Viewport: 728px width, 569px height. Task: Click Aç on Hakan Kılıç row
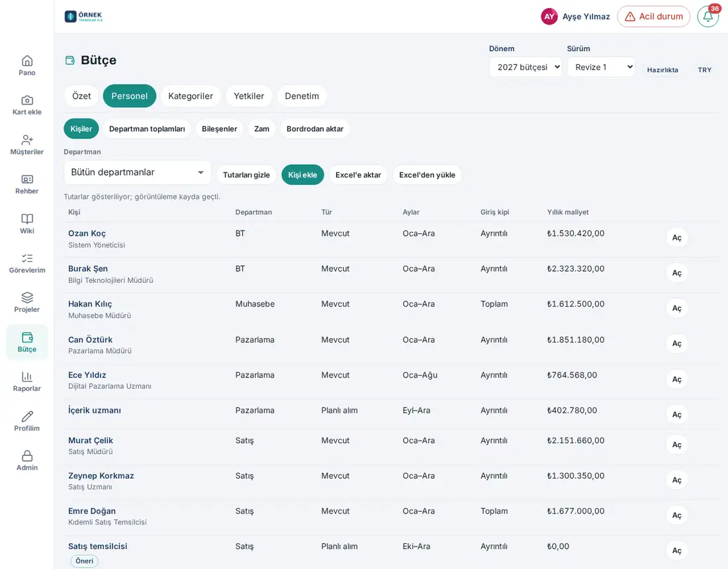point(677,308)
